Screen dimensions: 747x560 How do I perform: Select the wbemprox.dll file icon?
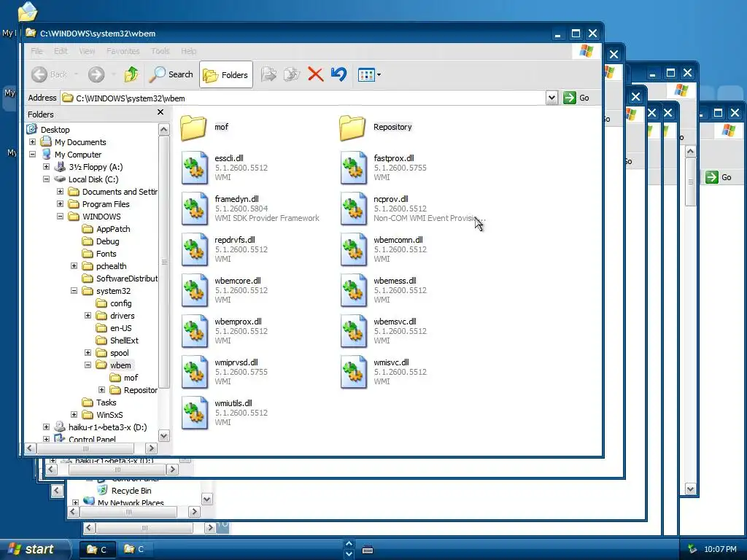[x=194, y=332]
